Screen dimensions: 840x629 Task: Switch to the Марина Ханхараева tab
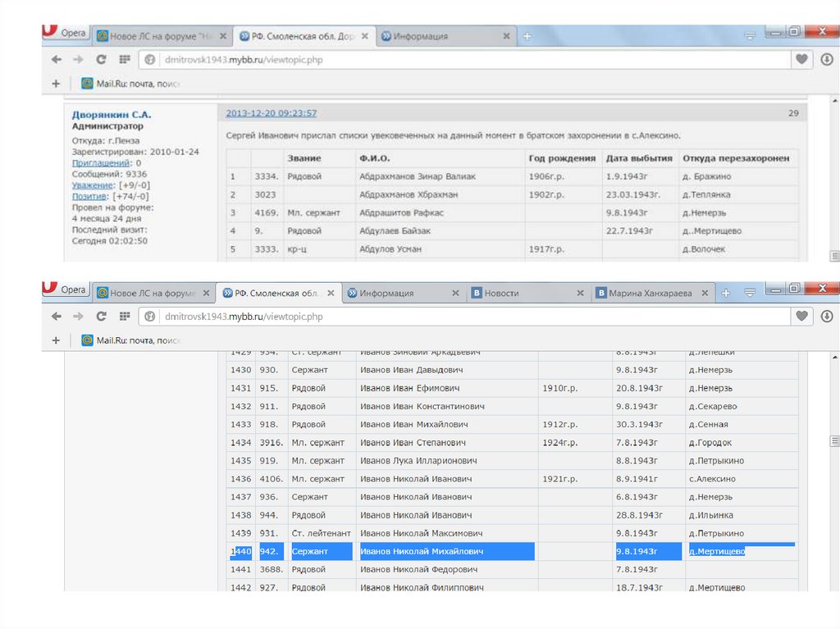tap(650, 293)
